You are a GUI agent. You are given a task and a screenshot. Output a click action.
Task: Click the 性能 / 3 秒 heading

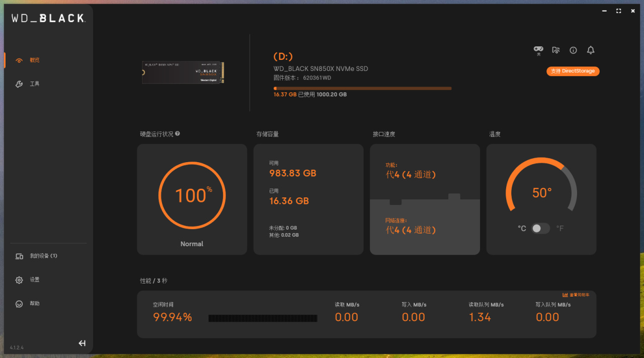tap(154, 280)
